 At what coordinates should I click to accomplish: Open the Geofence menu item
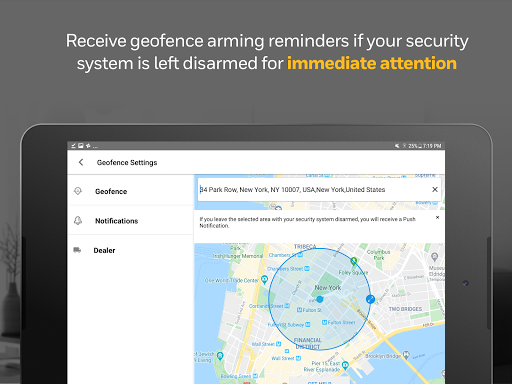click(130, 191)
